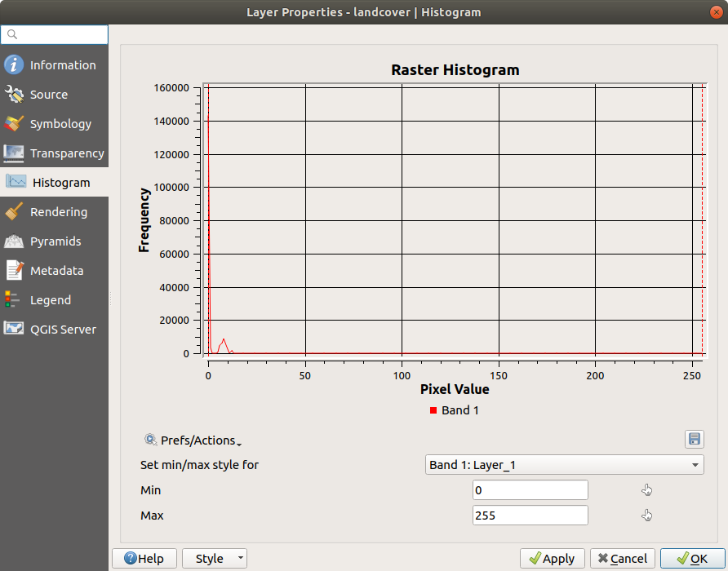Click the Source wrench icon
The image size is (728, 571).
14,95
